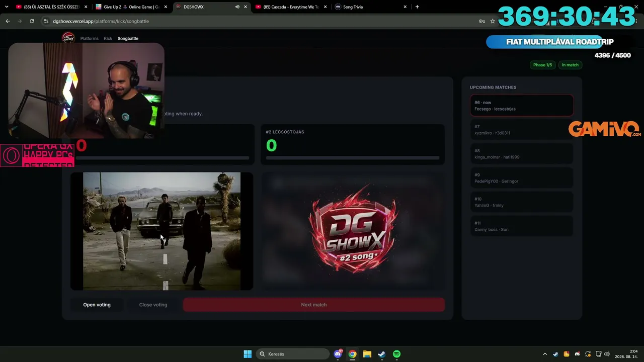Viewport: 644px width, 362px height.
Task: Open Discord from the taskbar
Action: (x=338, y=354)
